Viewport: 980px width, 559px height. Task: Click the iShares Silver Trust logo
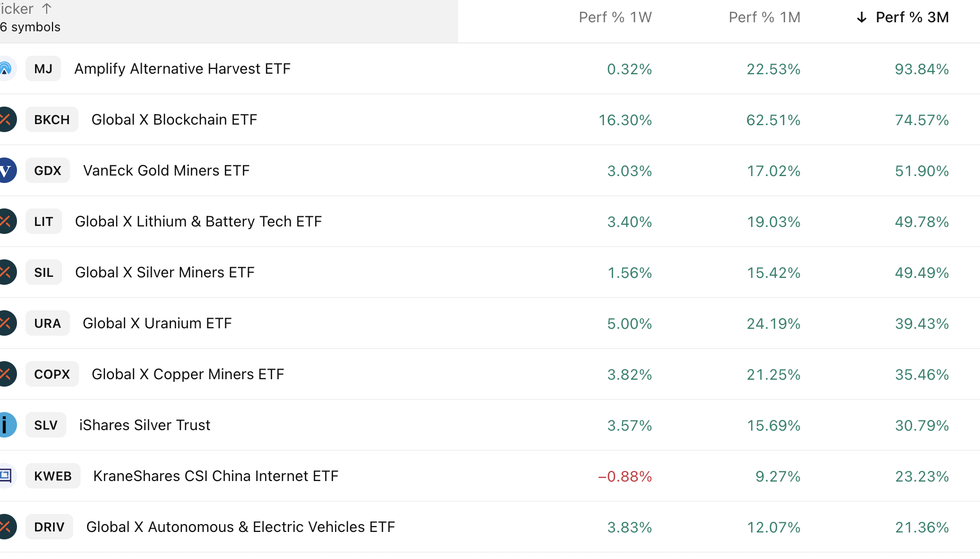pos(7,425)
